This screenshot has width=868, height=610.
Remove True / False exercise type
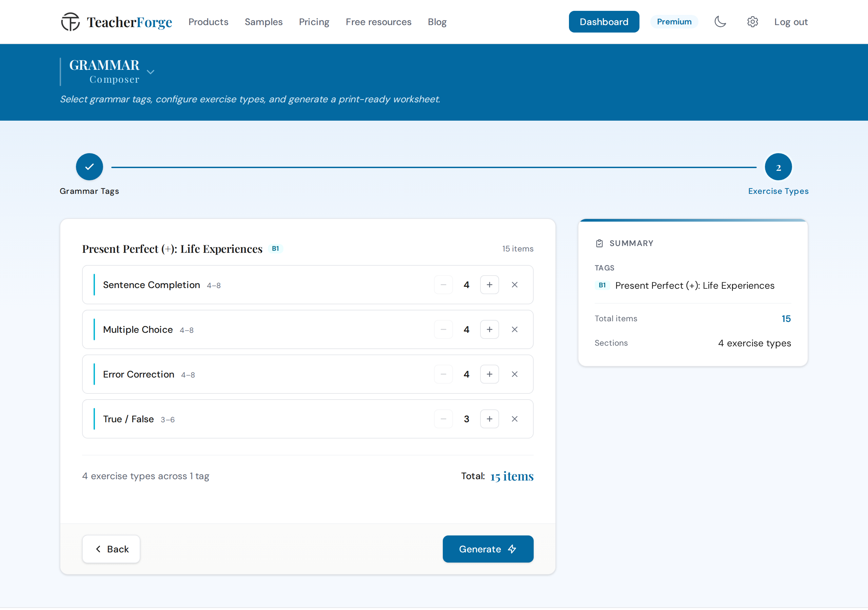pyautogui.click(x=514, y=419)
